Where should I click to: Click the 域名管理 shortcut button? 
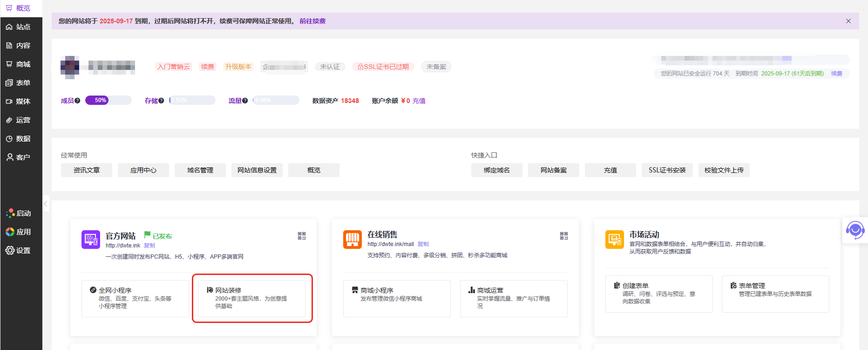200,170
